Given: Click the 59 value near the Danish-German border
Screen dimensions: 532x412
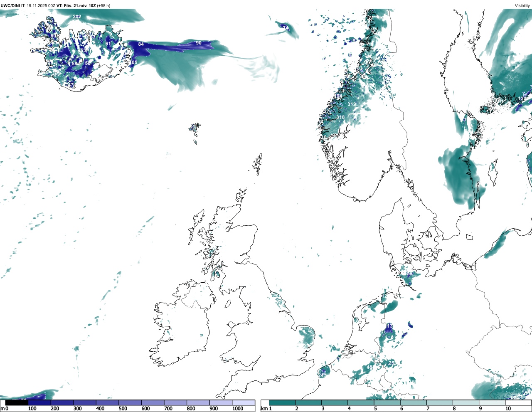Looking at the screenshot, I should tap(409, 274).
